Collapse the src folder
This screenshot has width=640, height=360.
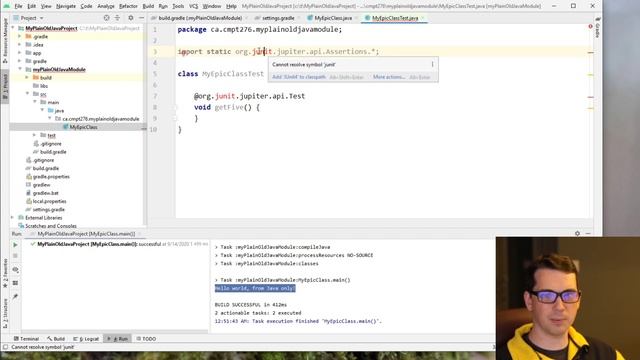pyautogui.click(x=27, y=94)
